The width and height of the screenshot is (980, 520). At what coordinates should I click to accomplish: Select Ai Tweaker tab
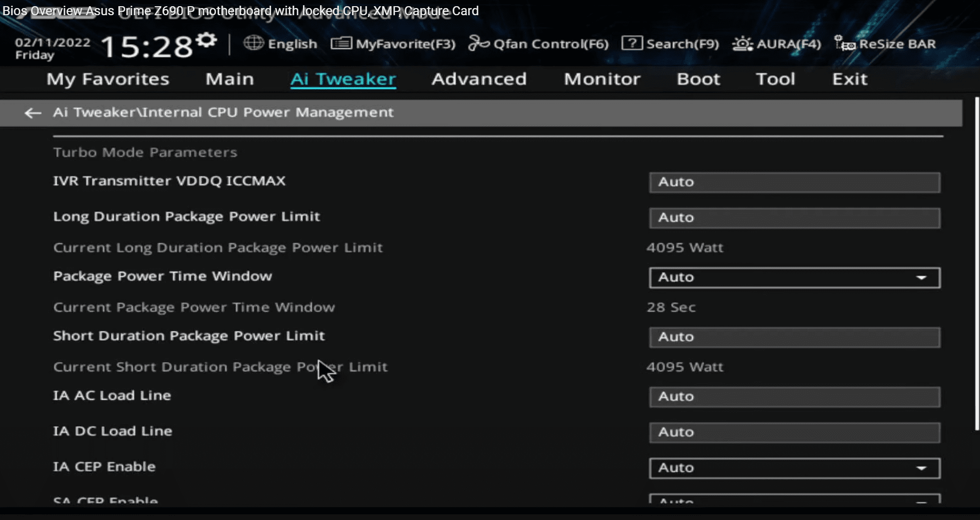pyautogui.click(x=343, y=79)
